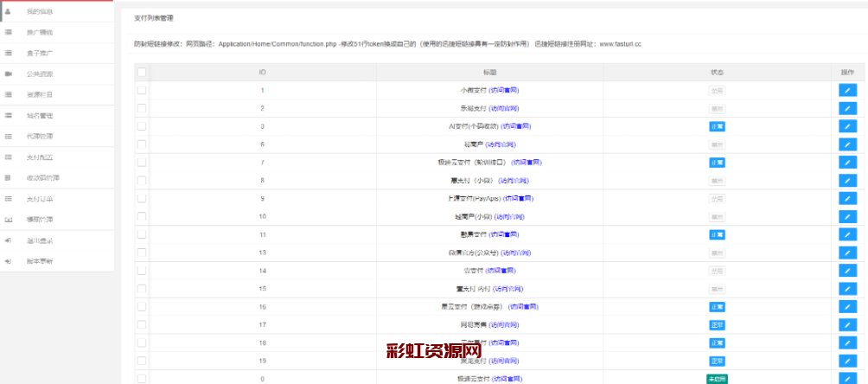Click the logout arrow icon beside 退出登录
This screenshot has height=384, width=868.
coord(8,240)
